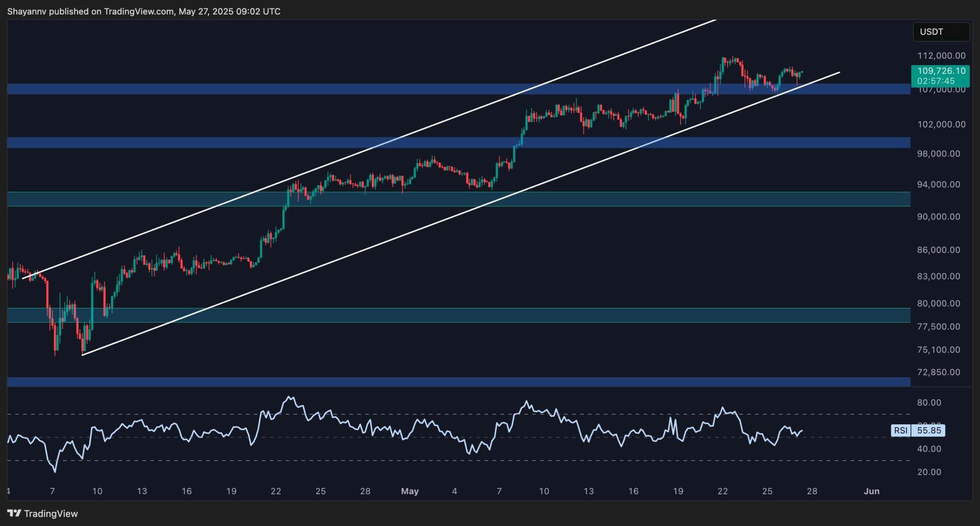This screenshot has width=980, height=526.
Task: Click the RSI value 55.85 tag
Action: click(x=929, y=430)
